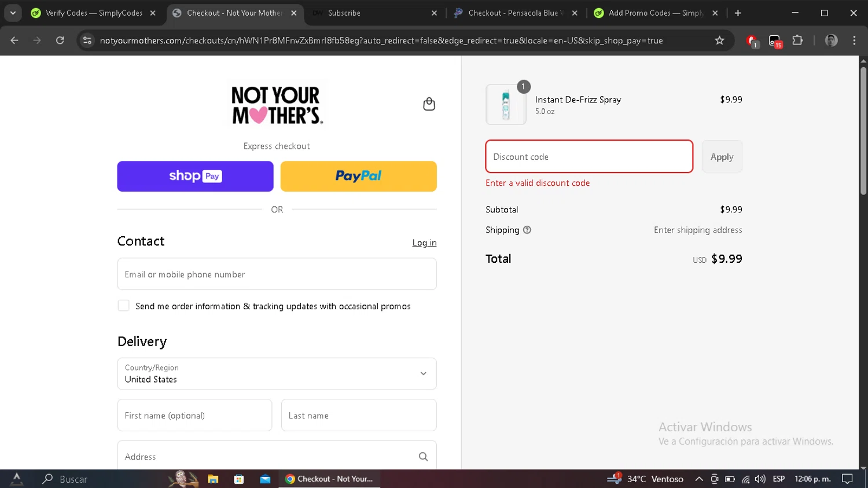Open the Mail app in taskbar
Image resolution: width=868 pixels, height=488 pixels.
click(x=265, y=479)
